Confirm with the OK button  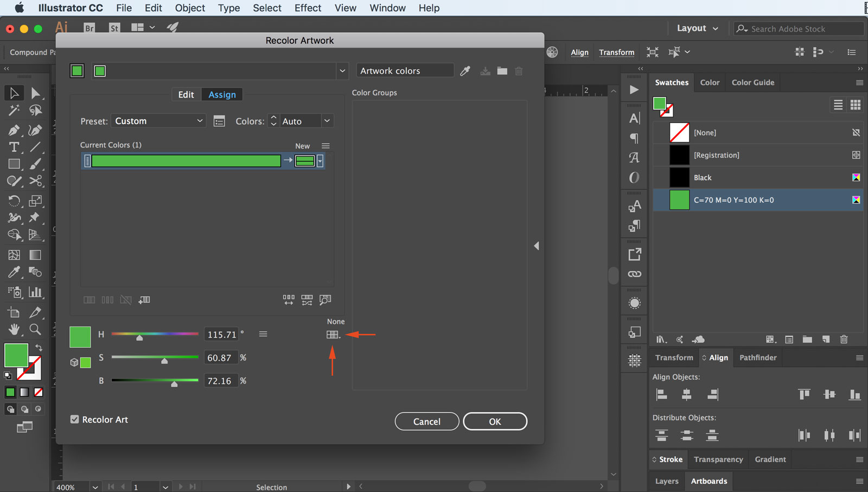pos(494,421)
